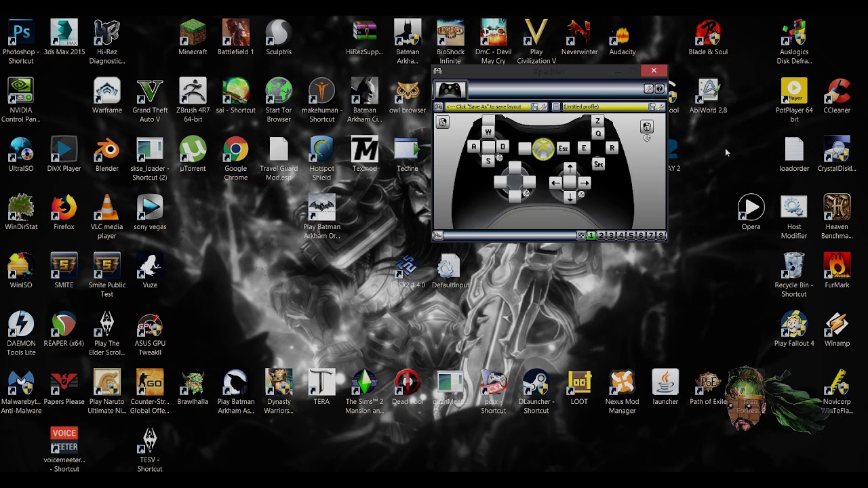Select set 2 in Xpadder set selector
868x488 pixels.
(601, 235)
